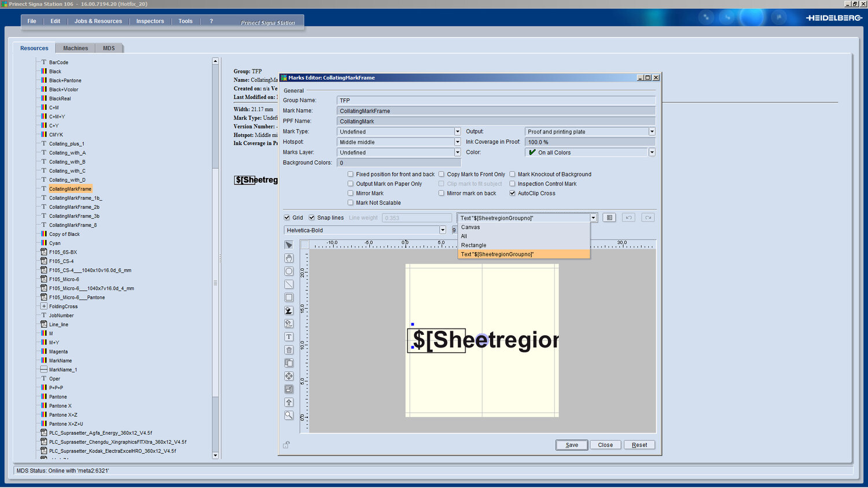Screen dimensions: 868x488
Task: Switch to the Machines tab
Action: 76,49
